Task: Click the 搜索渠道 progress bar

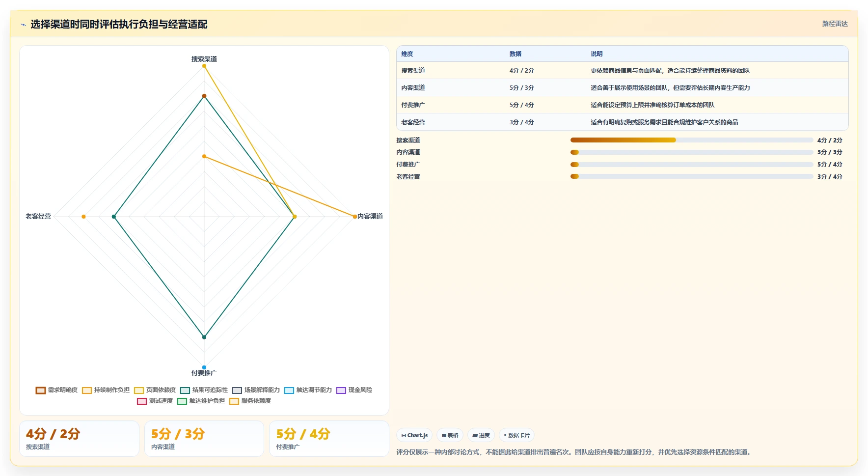Action: click(x=692, y=140)
